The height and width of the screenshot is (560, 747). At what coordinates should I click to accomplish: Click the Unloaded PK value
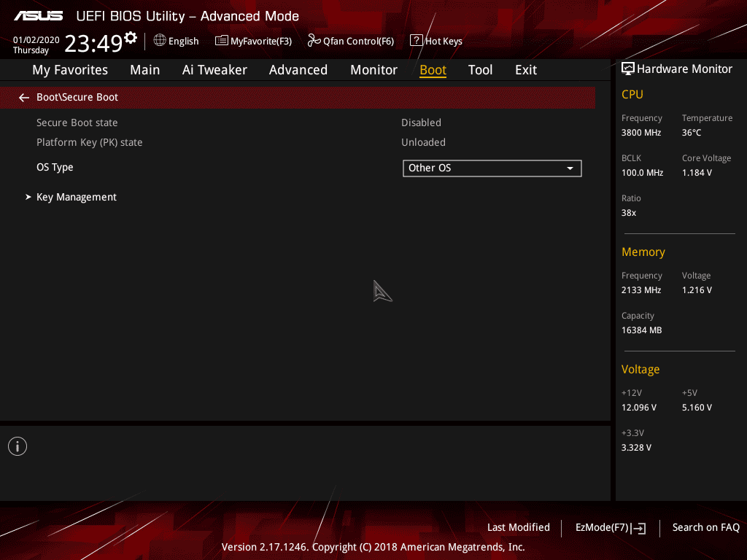(x=423, y=142)
